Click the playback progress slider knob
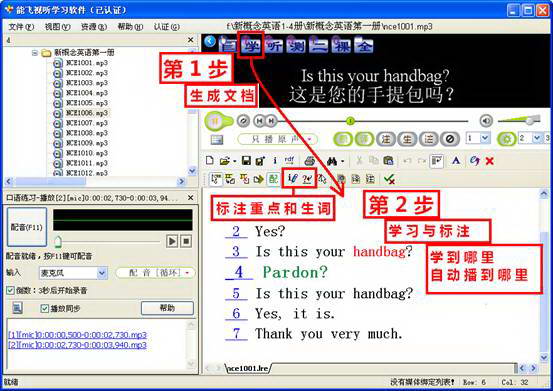This screenshot has height=391, width=553. pyautogui.click(x=350, y=121)
